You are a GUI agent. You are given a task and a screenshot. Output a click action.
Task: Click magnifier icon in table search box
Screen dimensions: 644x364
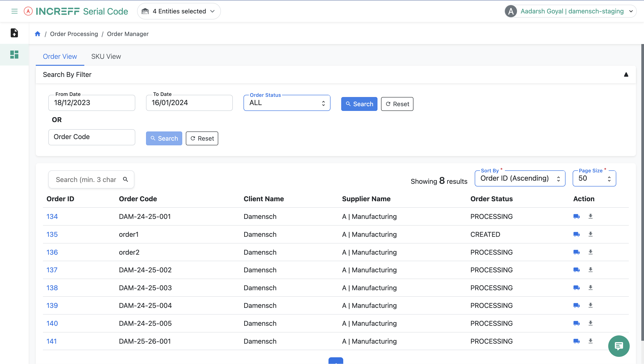tap(125, 179)
